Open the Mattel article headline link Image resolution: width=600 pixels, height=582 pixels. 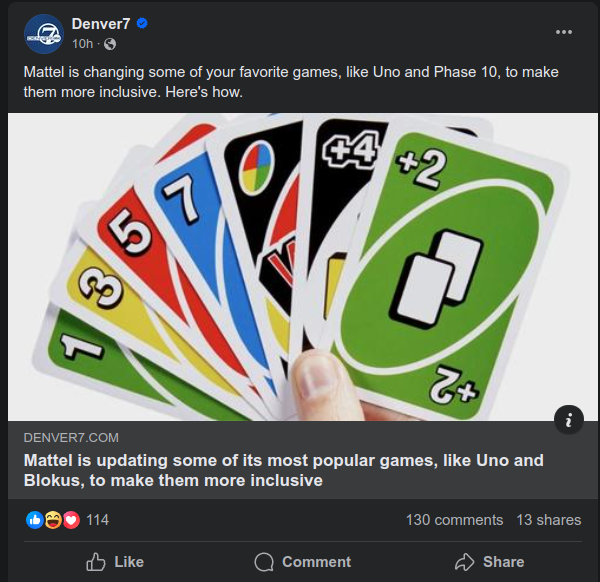click(x=285, y=470)
